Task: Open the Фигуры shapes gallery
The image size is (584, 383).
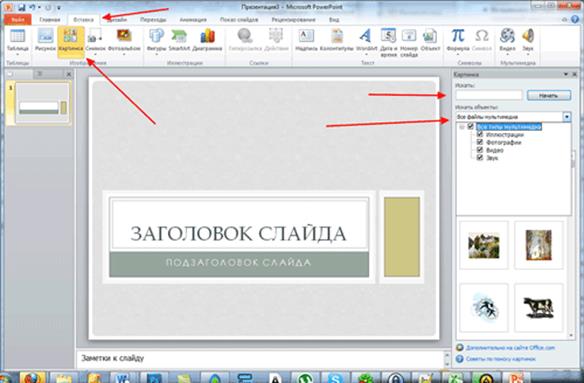Action: [156, 41]
